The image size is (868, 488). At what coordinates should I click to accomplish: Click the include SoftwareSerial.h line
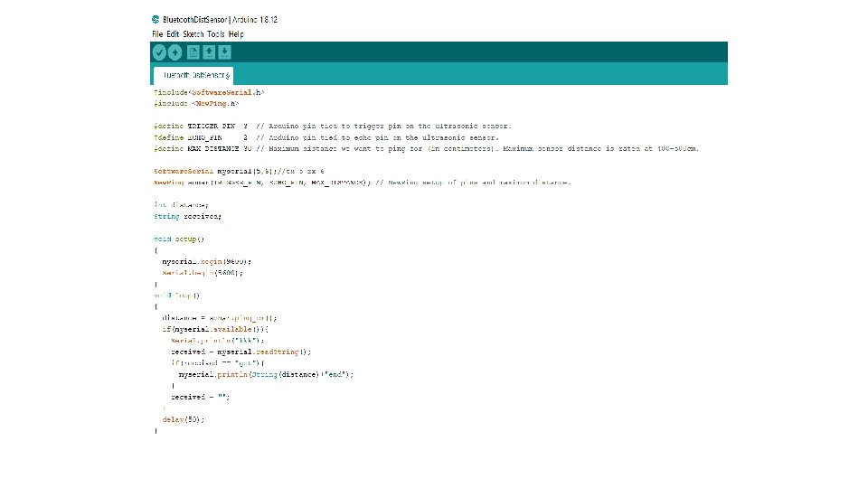pos(209,92)
